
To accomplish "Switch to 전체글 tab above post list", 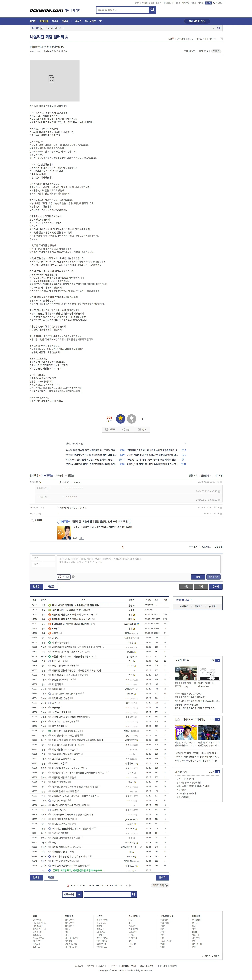I will tap(36, 587).
